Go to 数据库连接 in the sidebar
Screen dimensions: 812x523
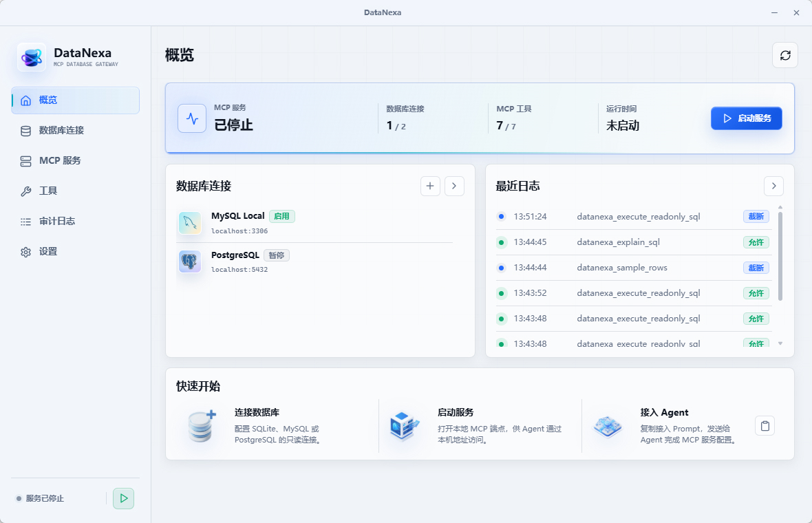(x=76, y=131)
